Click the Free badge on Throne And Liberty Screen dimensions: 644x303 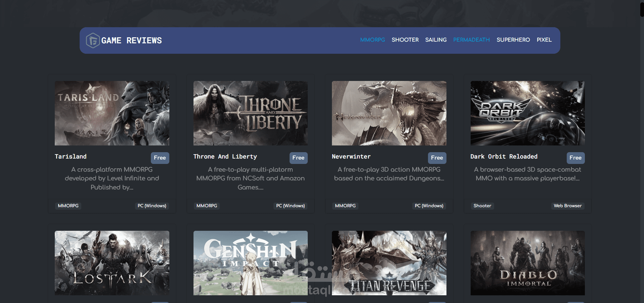pos(298,158)
